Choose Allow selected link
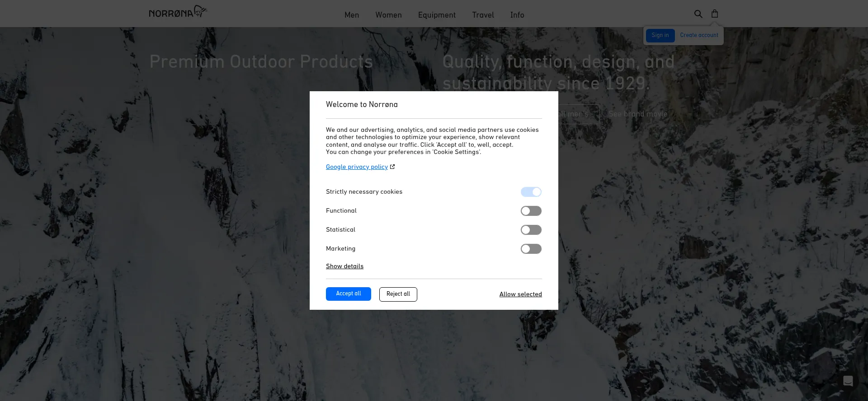The height and width of the screenshot is (401, 868). click(x=521, y=294)
